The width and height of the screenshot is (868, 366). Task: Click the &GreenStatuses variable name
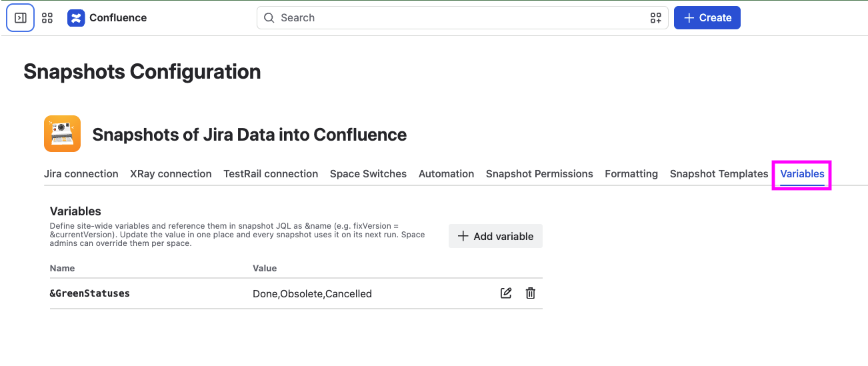pos(90,293)
